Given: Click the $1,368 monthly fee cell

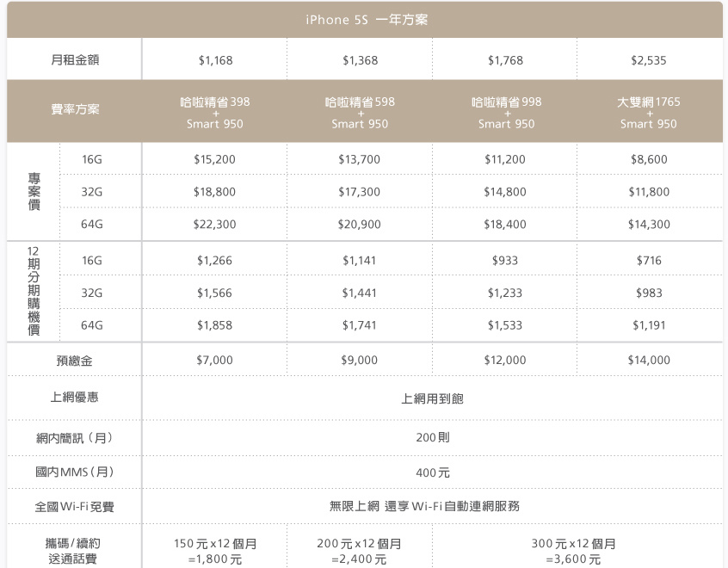Looking at the screenshot, I should [360, 60].
